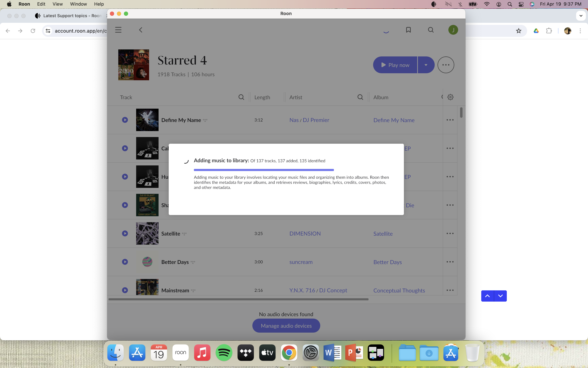The image size is (588, 368).
Task: Open the Roon hamburger navigation menu
Action: tap(118, 30)
